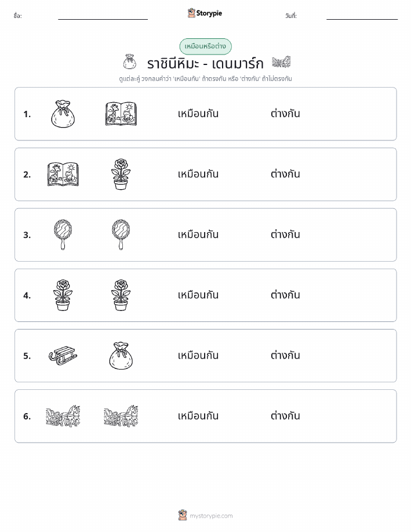This screenshot has width=411, height=532.
Task: Click the open picture book in row 1
Action: (x=121, y=114)
